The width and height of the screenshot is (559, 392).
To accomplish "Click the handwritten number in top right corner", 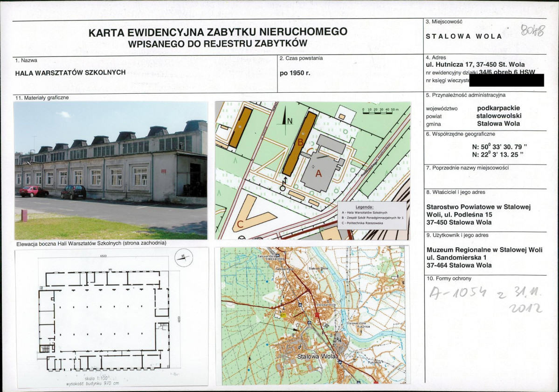I will 532,31.
